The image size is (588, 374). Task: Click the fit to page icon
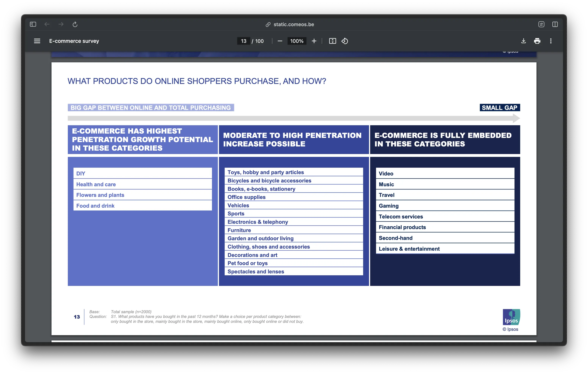(x=332, y=41)
